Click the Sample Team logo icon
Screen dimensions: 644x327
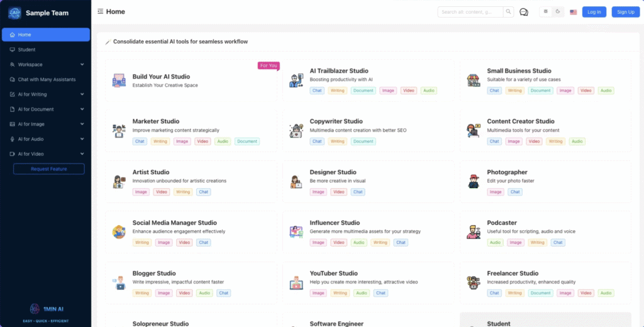point(14,13)
